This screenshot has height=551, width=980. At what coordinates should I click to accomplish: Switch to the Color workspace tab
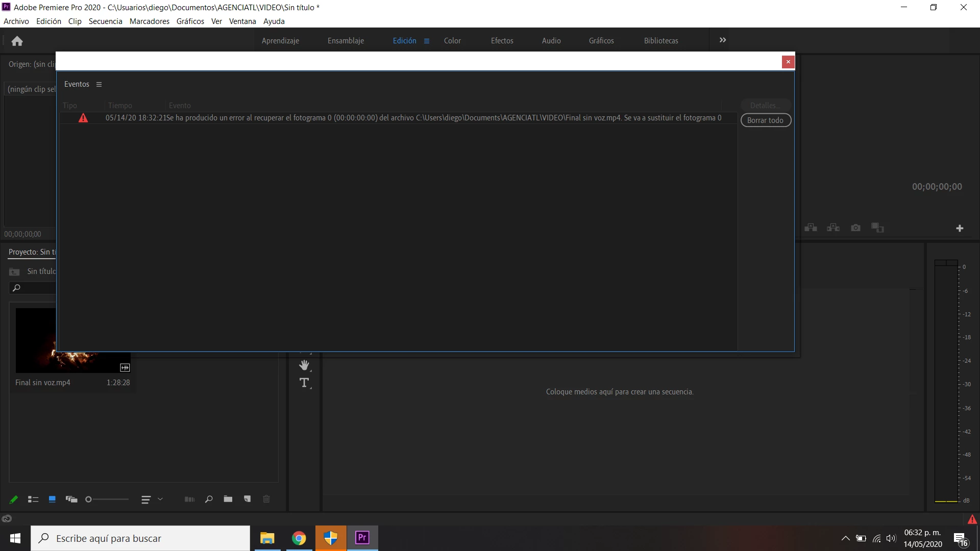click(452, 41)
